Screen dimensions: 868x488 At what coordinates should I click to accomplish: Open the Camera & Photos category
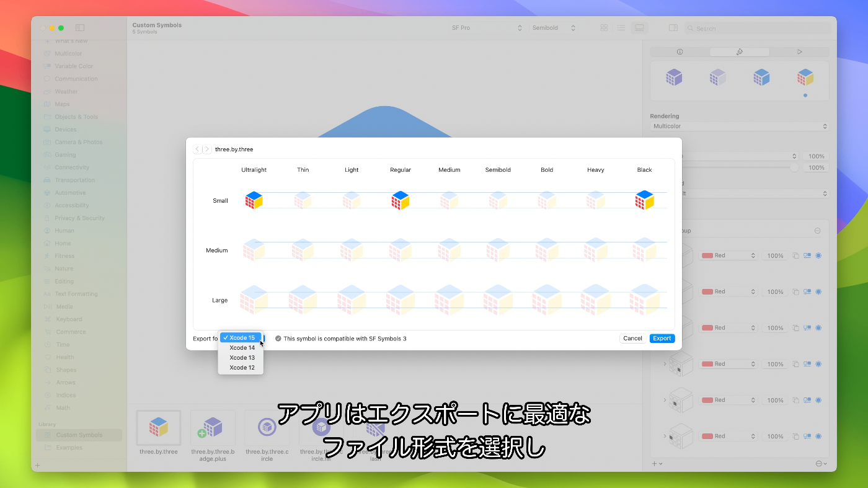79,142
